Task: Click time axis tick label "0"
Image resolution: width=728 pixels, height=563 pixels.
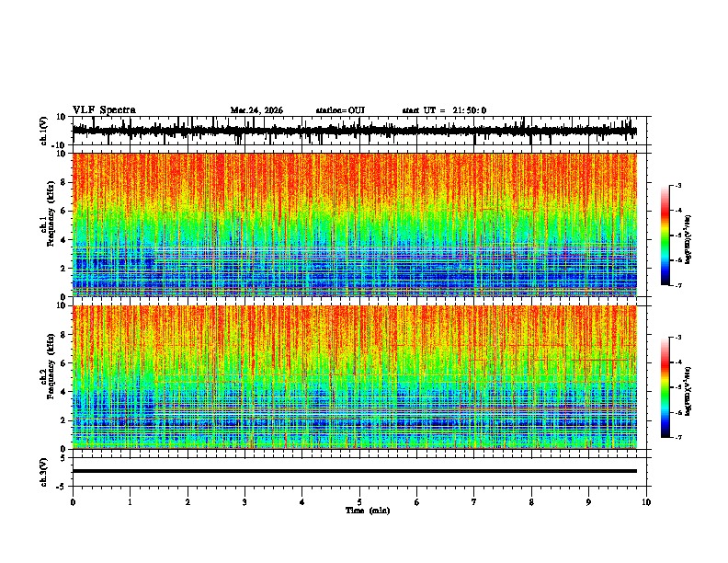Action: click(x=73, y=502)
